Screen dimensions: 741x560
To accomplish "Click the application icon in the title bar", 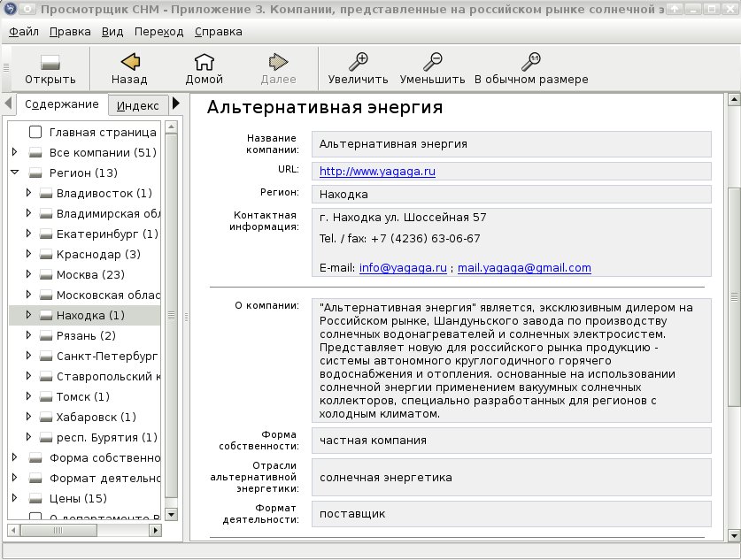I will pos(10,9).
